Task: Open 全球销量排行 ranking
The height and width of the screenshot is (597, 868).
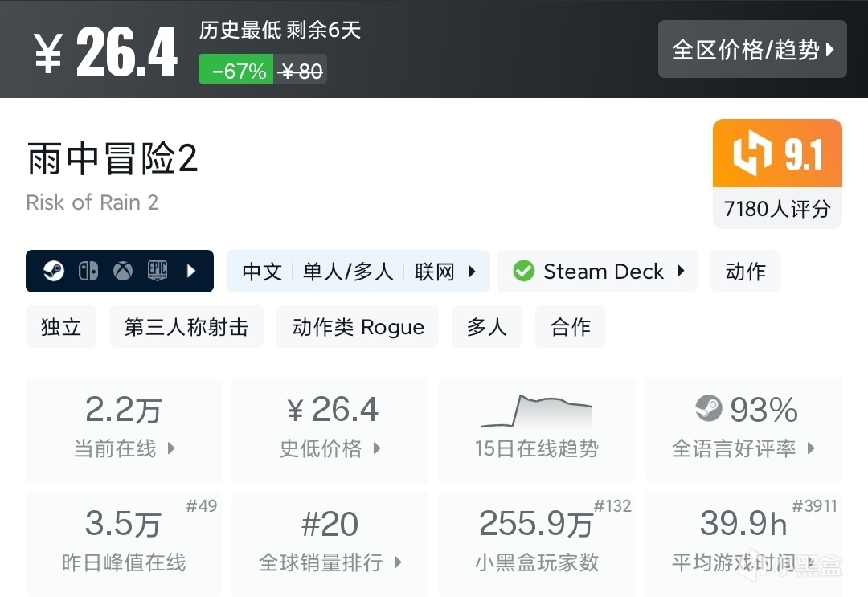Action: pyautogui.click(x=330, y=544)
